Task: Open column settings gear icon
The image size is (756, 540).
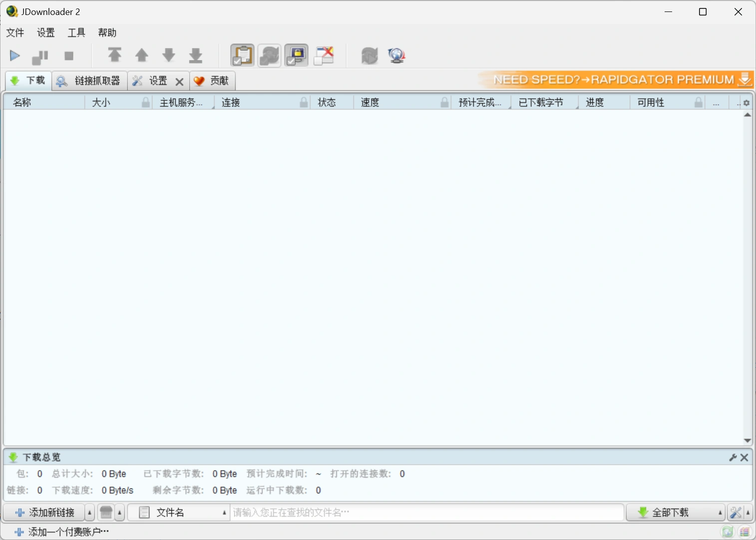Action: pos(747,103)
